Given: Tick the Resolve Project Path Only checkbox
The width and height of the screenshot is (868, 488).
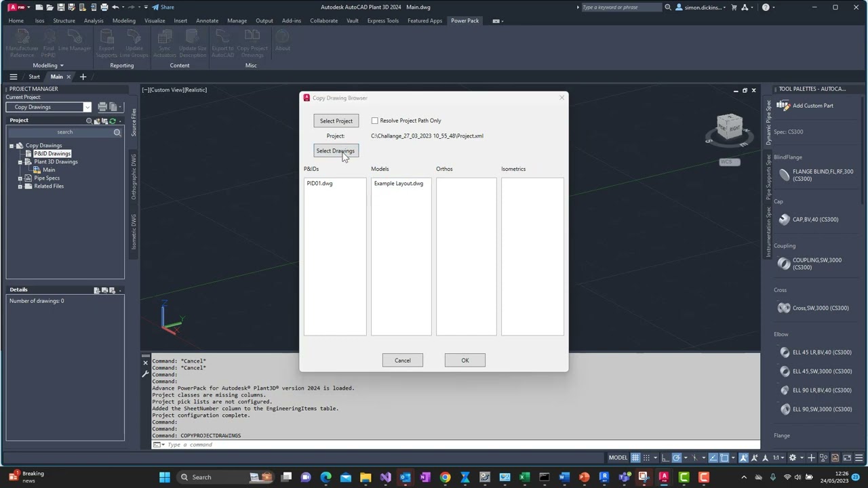Looking at the screenshot, I should (374, 121).
